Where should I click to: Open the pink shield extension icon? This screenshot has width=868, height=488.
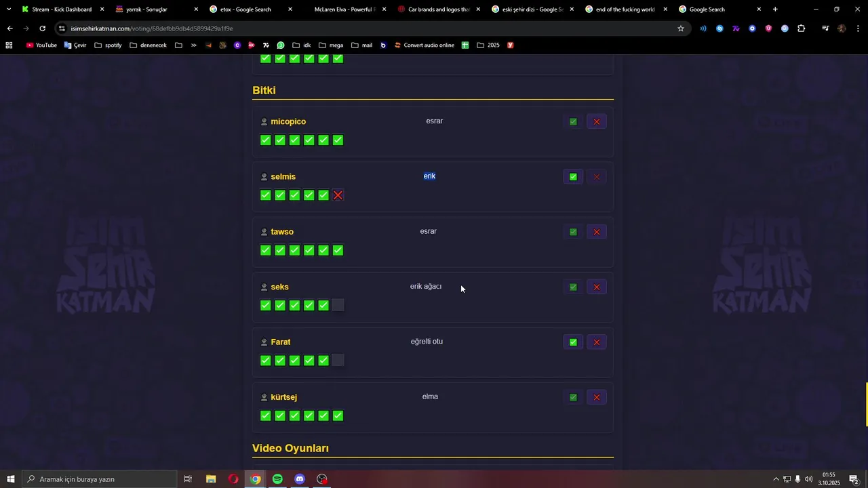pyautogui.click(x=768, y=28)
